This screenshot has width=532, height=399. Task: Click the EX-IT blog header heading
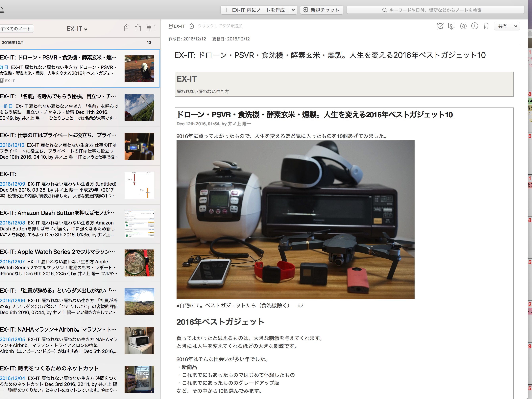click(187, 79)
